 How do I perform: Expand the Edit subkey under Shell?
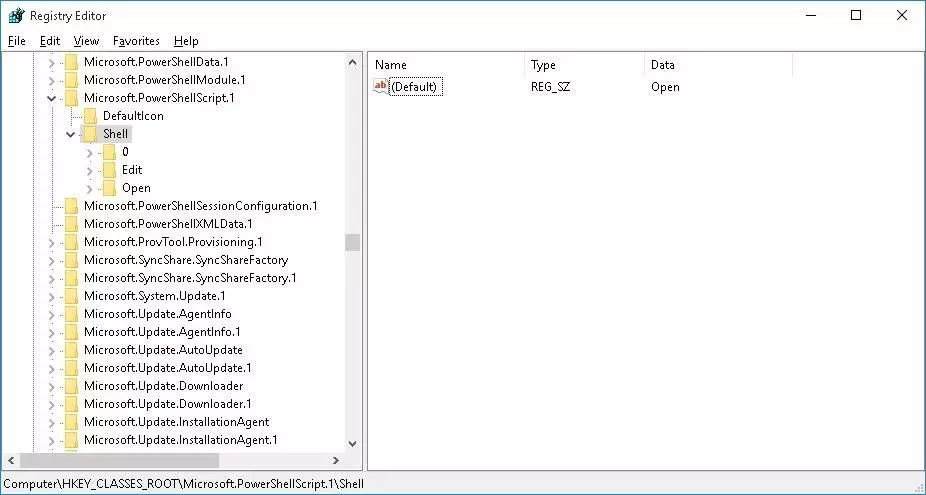pyautogui.click(x=89, y=171)
